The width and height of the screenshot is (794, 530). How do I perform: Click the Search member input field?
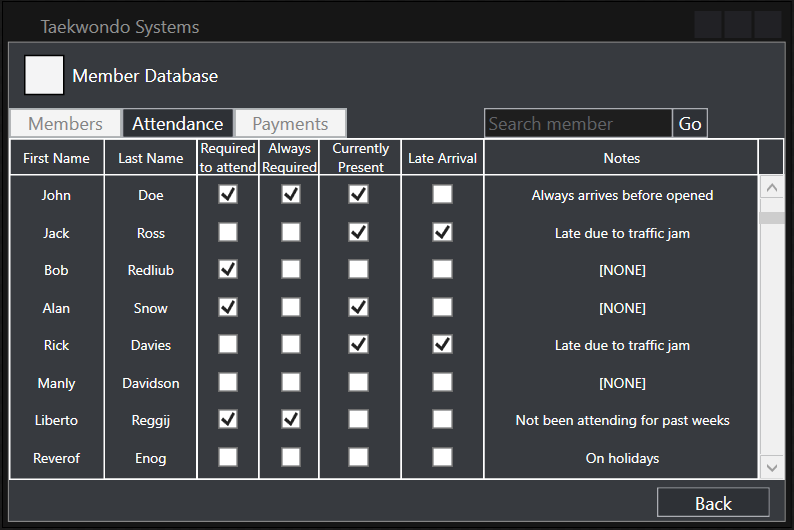pyautogui.click(x=578, y=124)
